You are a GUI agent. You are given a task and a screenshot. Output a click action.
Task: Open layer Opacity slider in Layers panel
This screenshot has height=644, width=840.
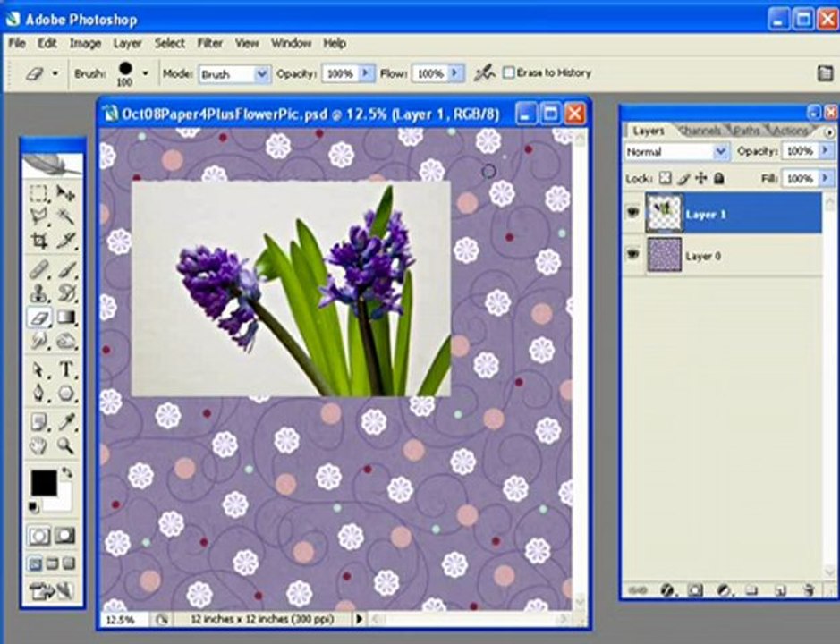(x=826, y=151)
